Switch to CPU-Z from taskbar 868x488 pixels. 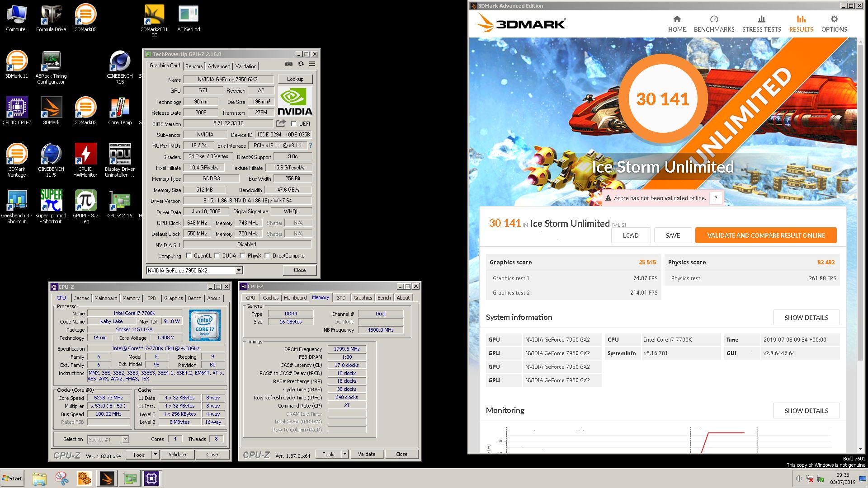point(152,479)
